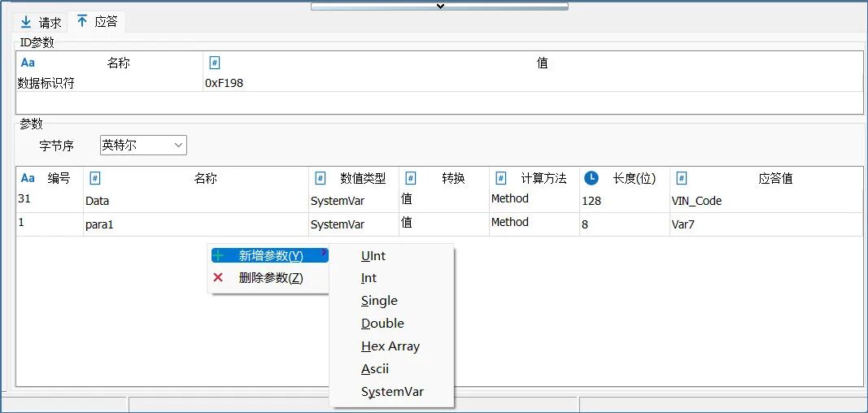Click the # icon beside the 转换 column header
Screen dimensions: 868x413
coord(410,178)
